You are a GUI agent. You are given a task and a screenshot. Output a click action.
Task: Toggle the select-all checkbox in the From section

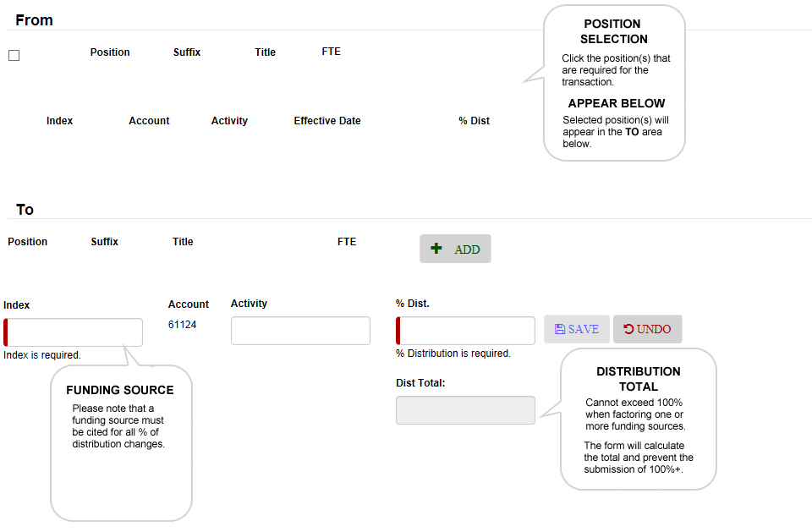click(x=14, y=54)
